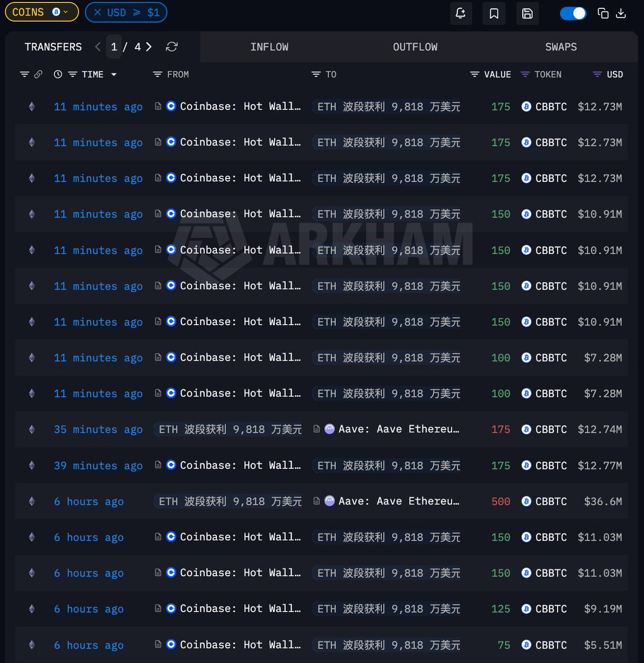Click Aave logo in the $36.6M row
The width and height of the screenshot is (644, 663).
click(x=329, y=501)
